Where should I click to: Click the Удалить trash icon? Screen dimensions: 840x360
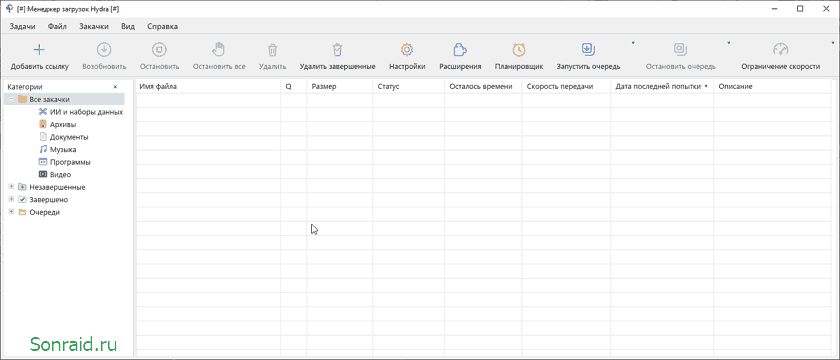pyautogui.click(x=272, y=50)
